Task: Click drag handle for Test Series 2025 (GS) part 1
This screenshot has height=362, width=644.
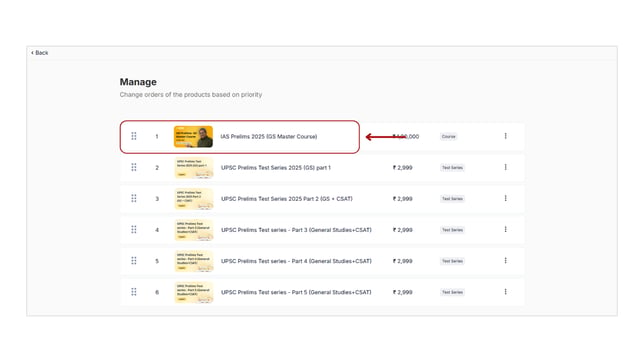Action: coord(134,167)
